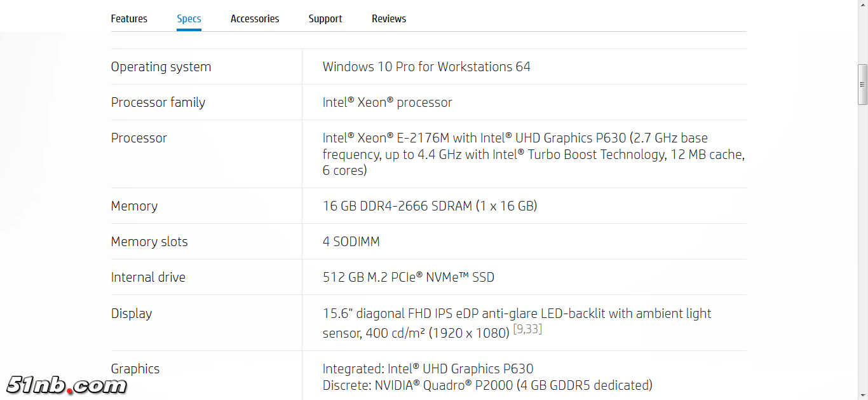Click the Memory slots label

[x=149, y=242]
